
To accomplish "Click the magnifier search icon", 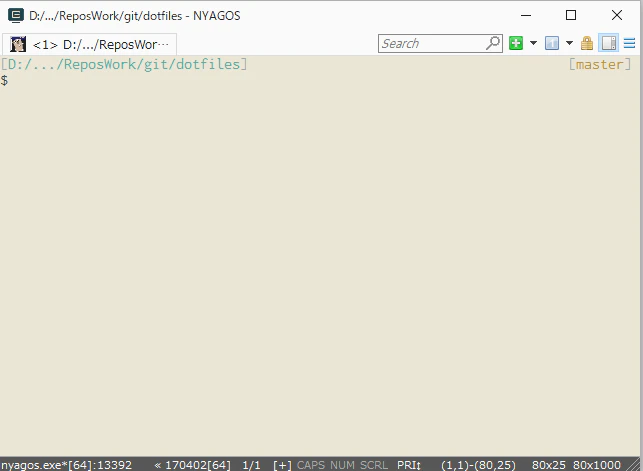I will (x=493, y=43).
